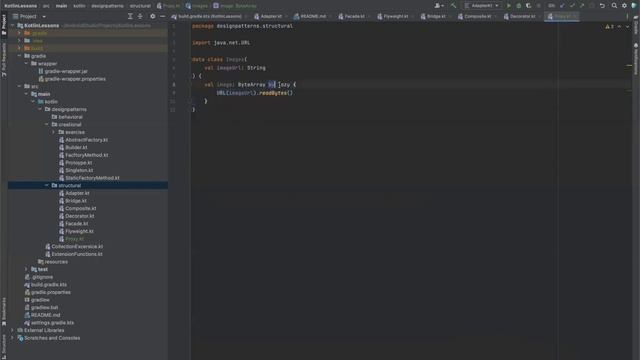Open the Pull Requests tool window

tap(4, 60)
